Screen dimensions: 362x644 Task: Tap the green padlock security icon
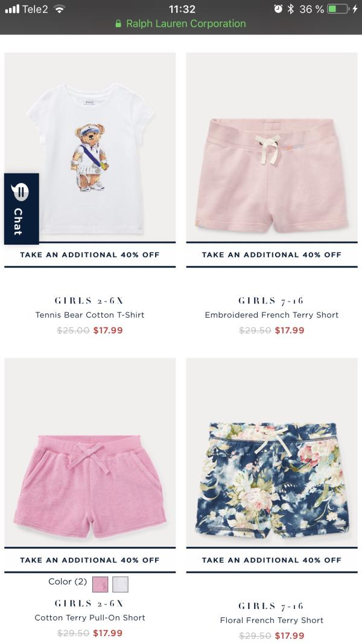pos(118,24)
